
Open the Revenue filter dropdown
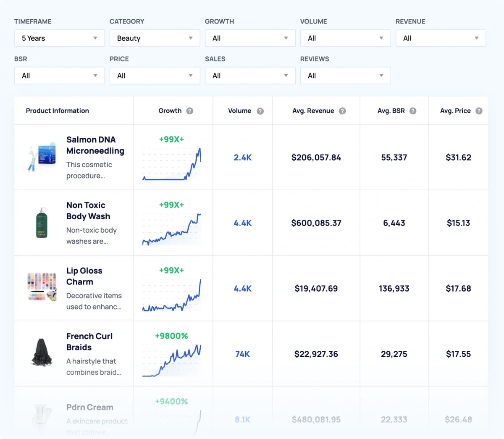[x=441, y=38]
